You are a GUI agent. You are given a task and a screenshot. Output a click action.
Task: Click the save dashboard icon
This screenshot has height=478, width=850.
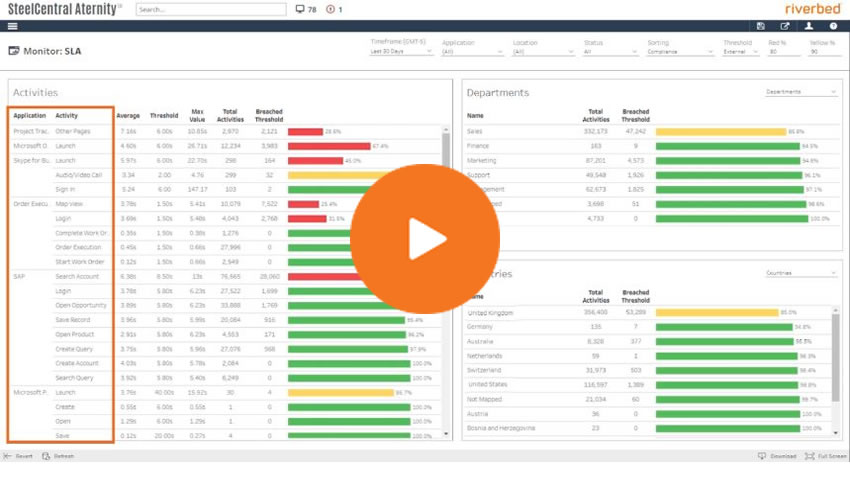761,26
